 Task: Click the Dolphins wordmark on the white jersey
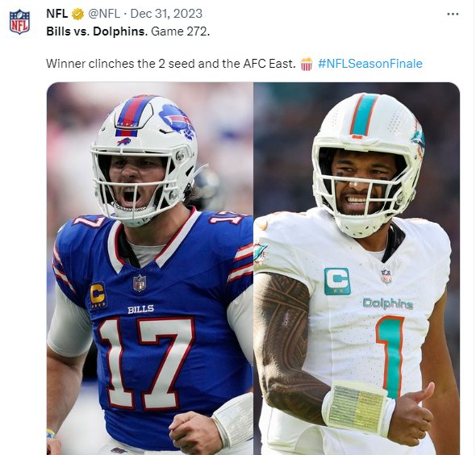click(388, 304)
